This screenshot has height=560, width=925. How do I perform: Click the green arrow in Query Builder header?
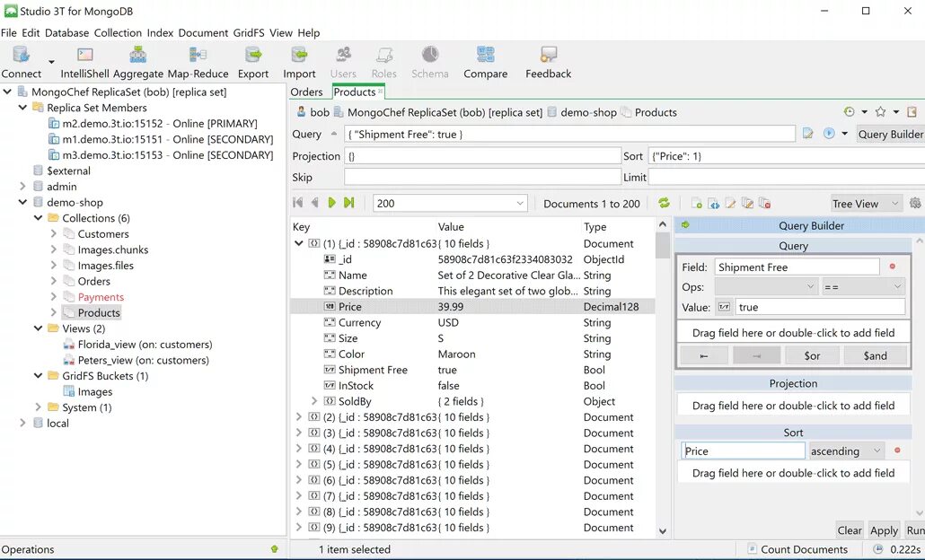tap(685, 224)
